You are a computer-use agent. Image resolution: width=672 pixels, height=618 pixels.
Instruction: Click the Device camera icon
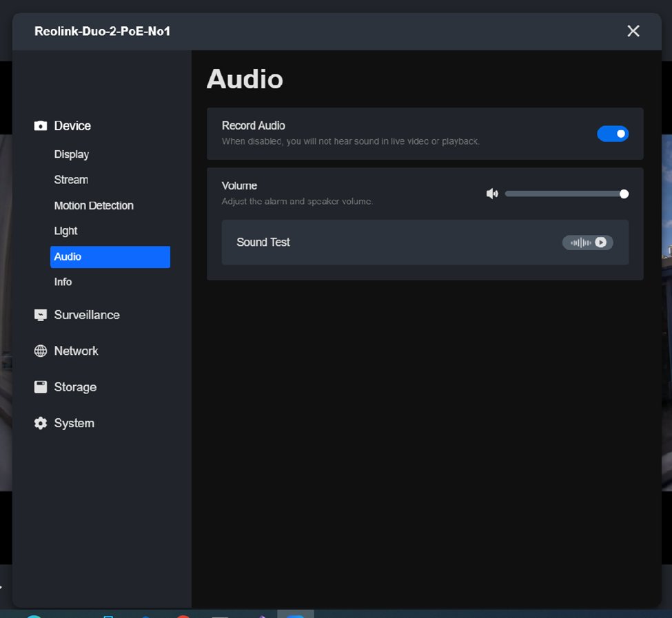(x=40, y=126)
